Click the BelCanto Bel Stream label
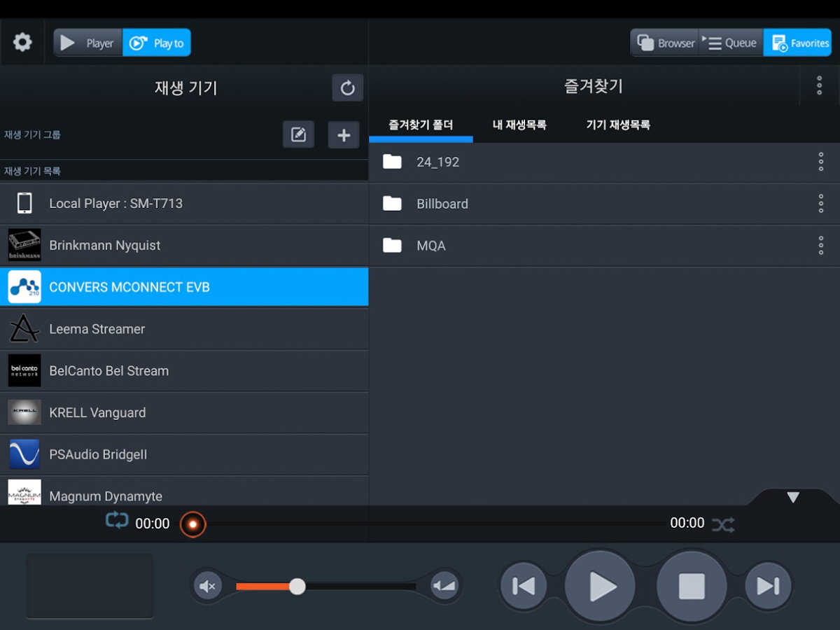 point(108,371)
